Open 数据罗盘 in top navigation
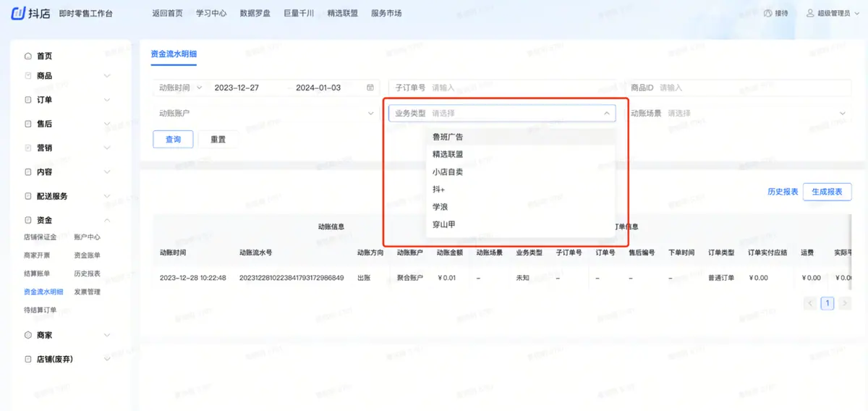Screen dimensions: 868x411 [255, 13]
